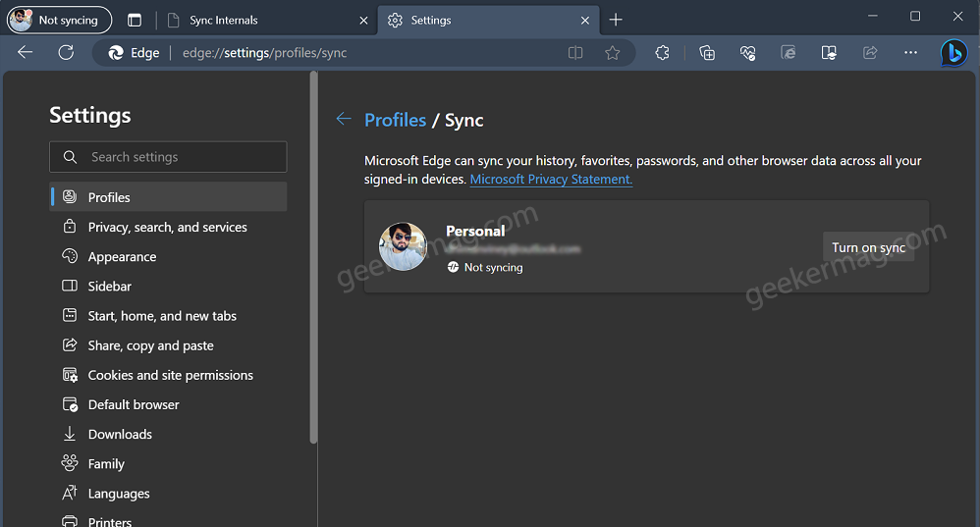980x527 pixels.
Task: Open the sidebar search toolbar icon
Action: [829, 53]
